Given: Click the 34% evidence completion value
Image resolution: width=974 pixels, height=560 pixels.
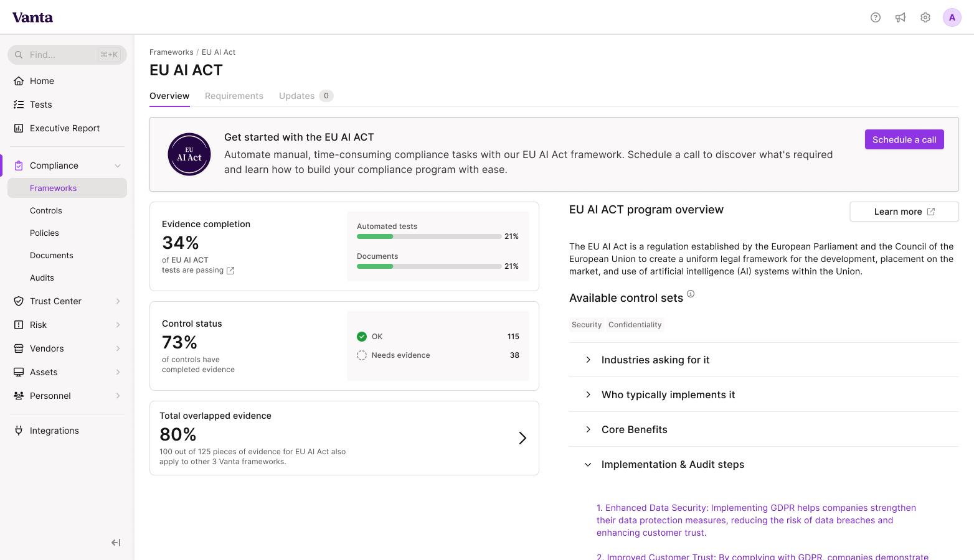Looking at the screenshot, I should tap(181, 243).
